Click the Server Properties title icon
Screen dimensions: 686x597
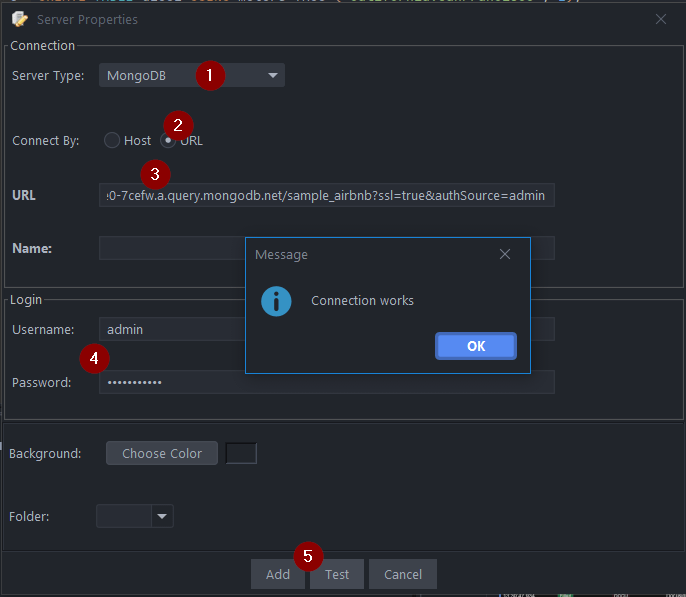(x=20, y=19)
